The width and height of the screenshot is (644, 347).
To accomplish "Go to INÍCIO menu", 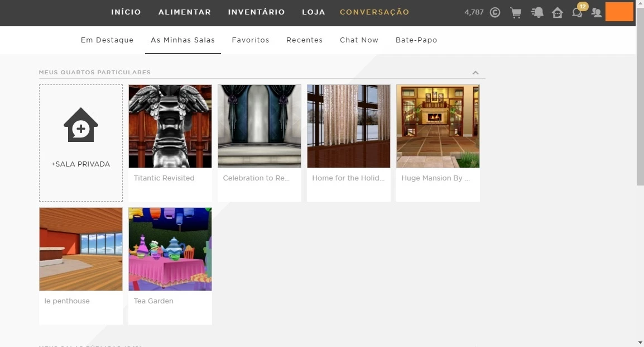I will pyautogui.click(x=126, y=12).
